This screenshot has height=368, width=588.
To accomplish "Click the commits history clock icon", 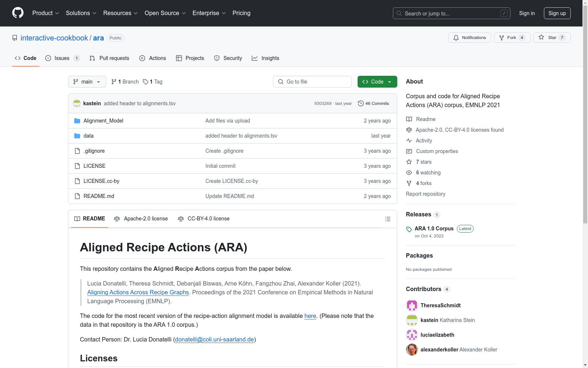I will [x=361, y=103].
